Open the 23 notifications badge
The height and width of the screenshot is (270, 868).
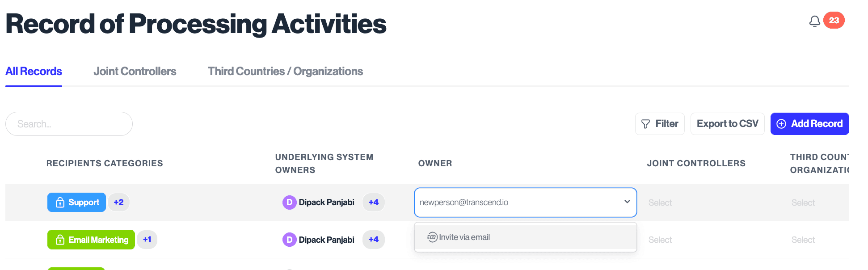pos(834,20)
